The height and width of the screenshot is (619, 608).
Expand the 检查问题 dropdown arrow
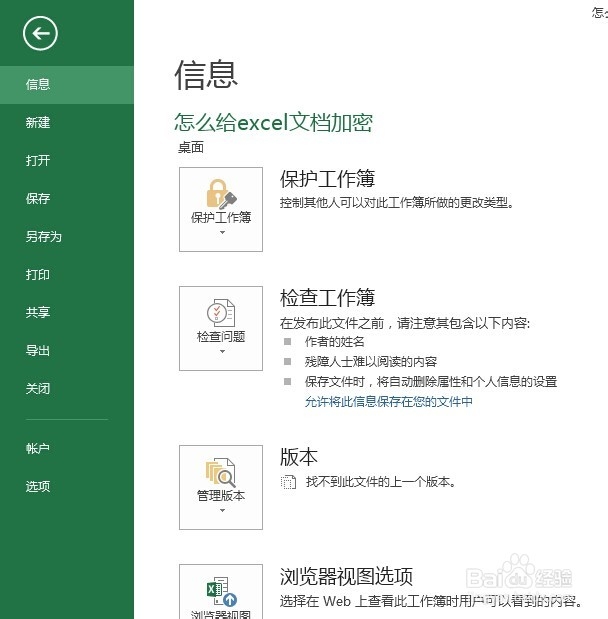coord(222,351)
